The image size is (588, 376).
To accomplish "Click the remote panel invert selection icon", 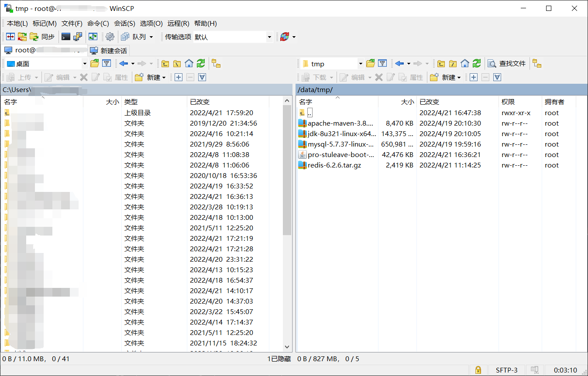I will (x=497, y=77).
